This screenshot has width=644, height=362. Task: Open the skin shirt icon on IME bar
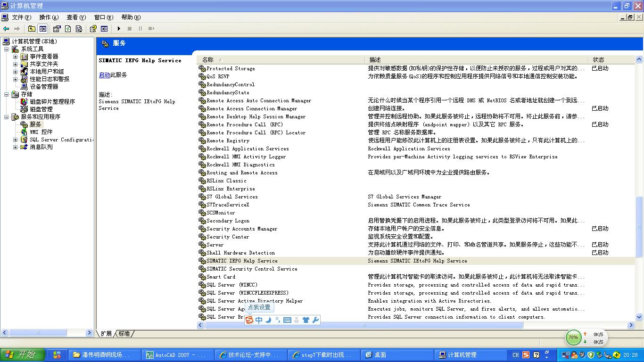[x=306, y=320]
